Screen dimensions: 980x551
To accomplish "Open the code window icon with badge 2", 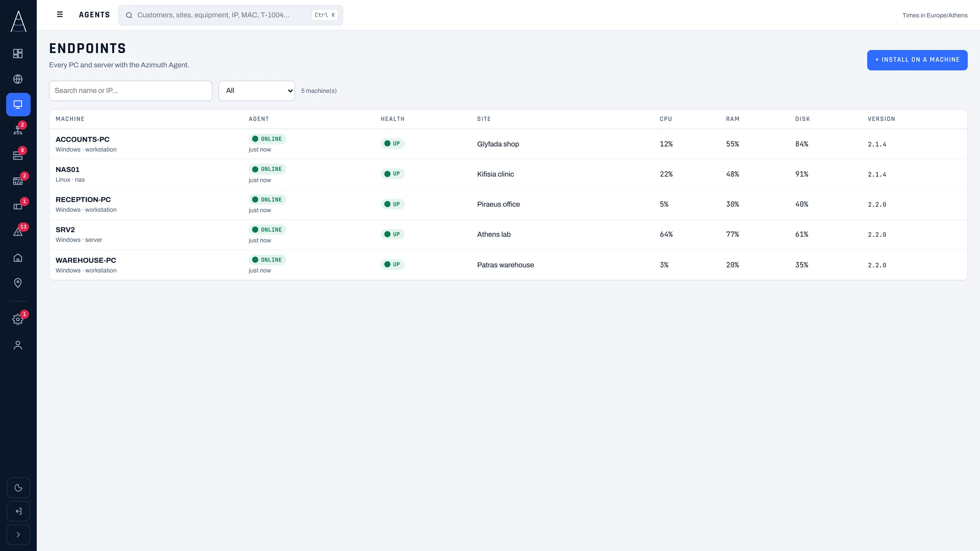I will 18,181.
